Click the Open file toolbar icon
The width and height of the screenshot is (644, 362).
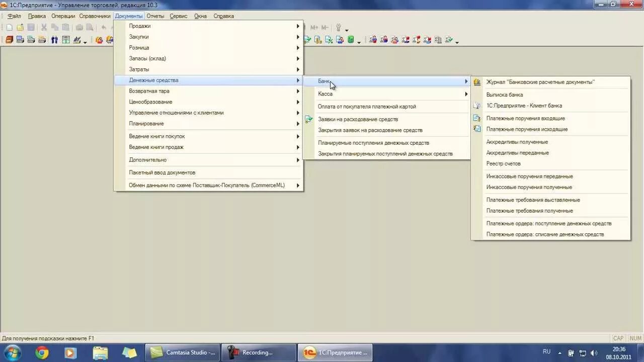[x=20, y=28]
